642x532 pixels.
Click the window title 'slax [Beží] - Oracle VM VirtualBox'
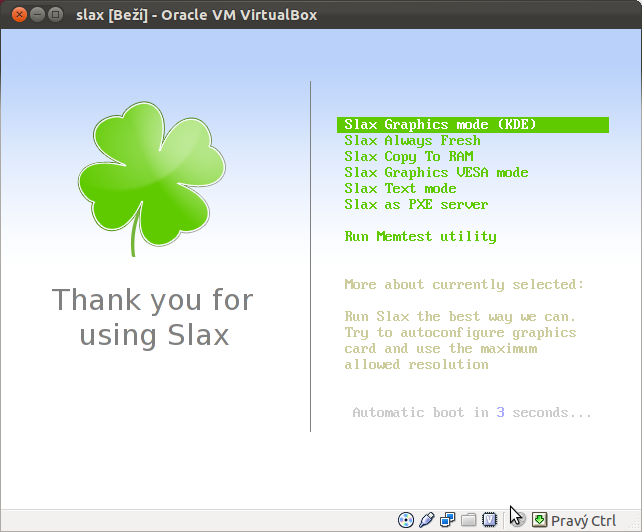(x=197, y=15)
